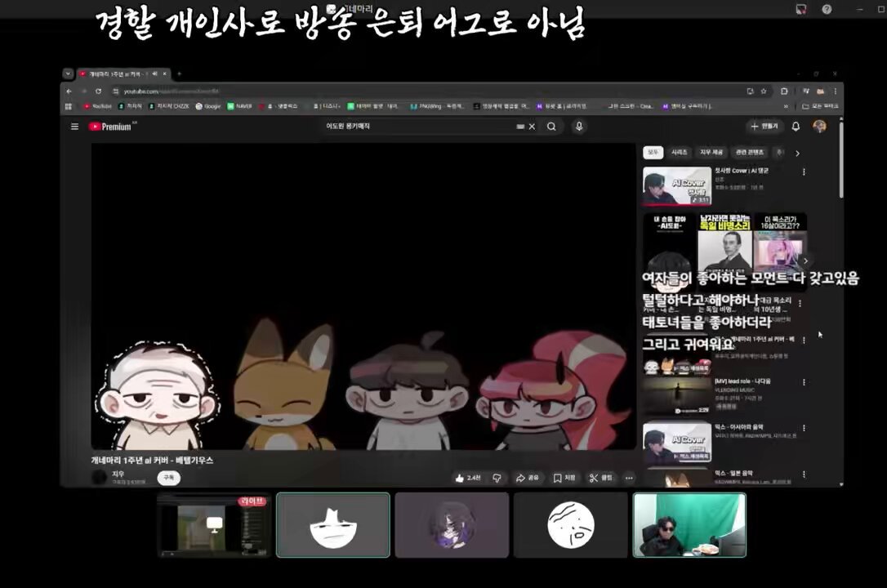Open YouTube notifications bell
Screen dimensions: 887x588
(796, 126)
